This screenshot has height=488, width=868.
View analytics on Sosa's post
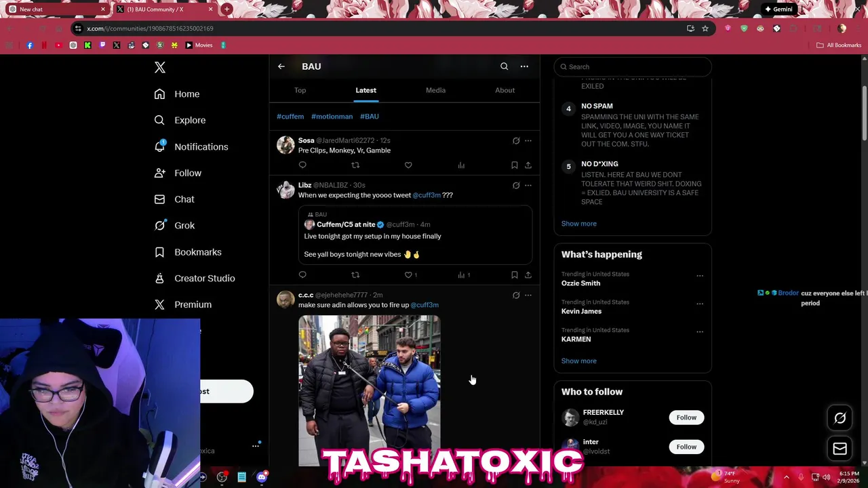pyautogui.click(x=461, y=165)
